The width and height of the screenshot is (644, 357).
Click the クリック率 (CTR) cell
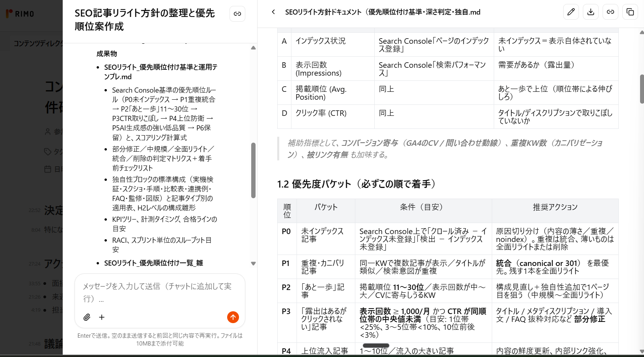point(332,117)
